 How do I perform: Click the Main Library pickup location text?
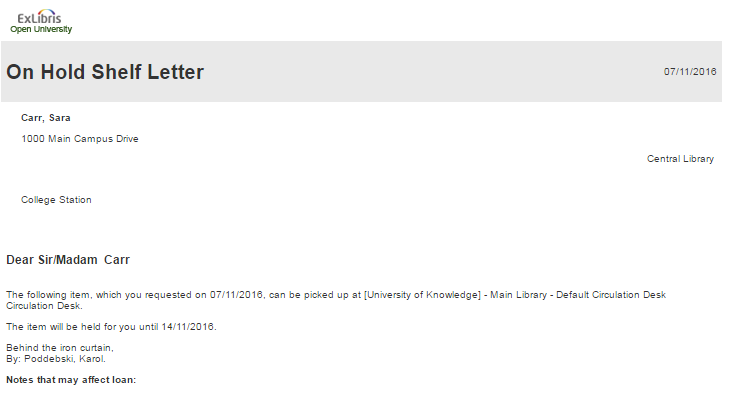click(518, 295)
